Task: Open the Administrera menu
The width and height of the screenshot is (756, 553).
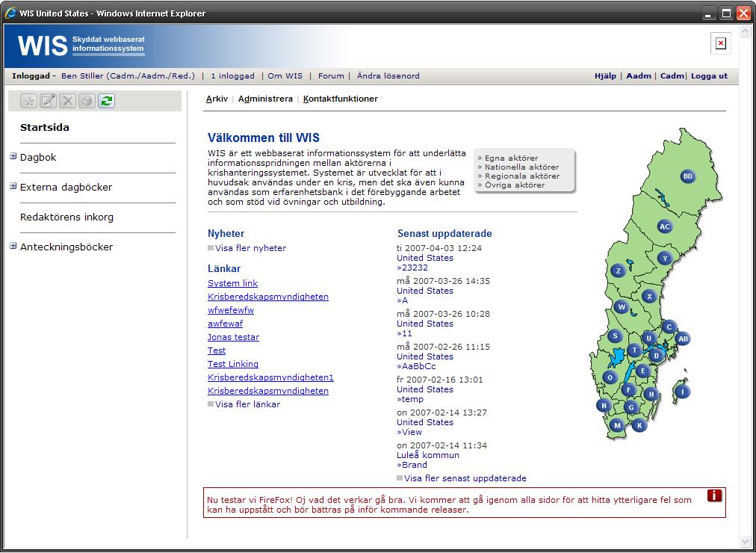Action: [265, 99]
